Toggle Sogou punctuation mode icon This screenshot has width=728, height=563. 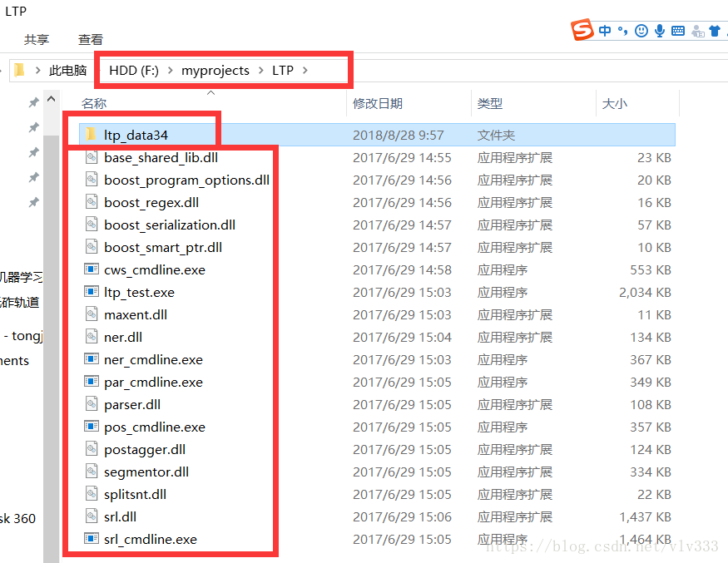tap(622, 31)
